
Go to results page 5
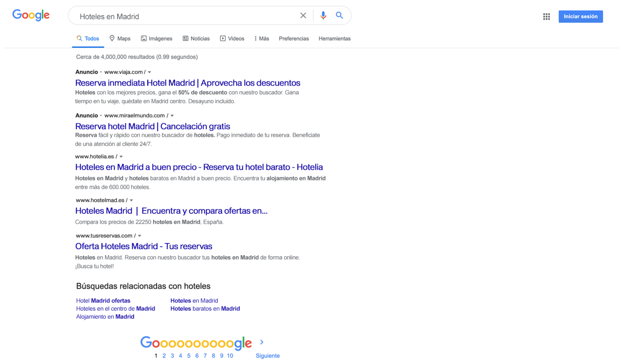[x=189, y=356]
